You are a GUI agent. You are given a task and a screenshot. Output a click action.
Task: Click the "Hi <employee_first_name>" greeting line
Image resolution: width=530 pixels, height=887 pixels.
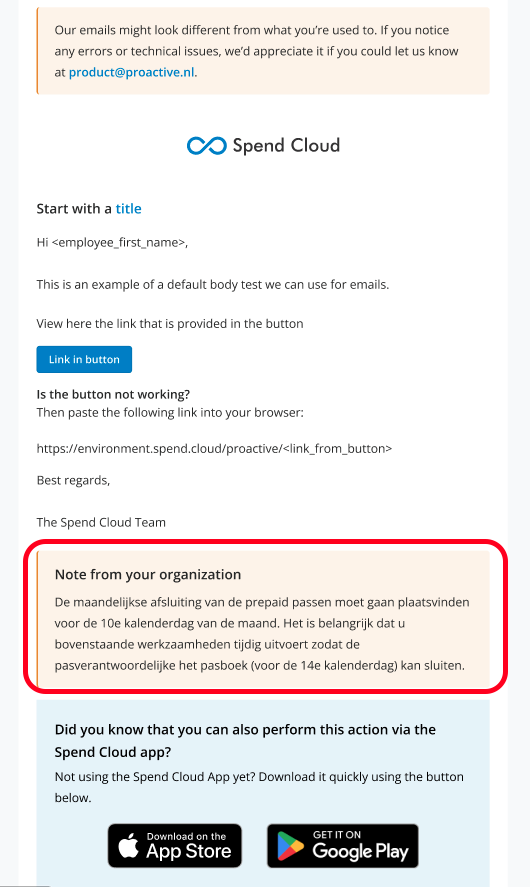[113, 243]
